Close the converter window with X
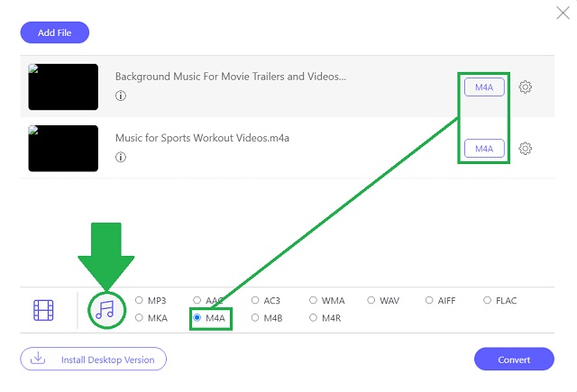 (x=563, y=13)
